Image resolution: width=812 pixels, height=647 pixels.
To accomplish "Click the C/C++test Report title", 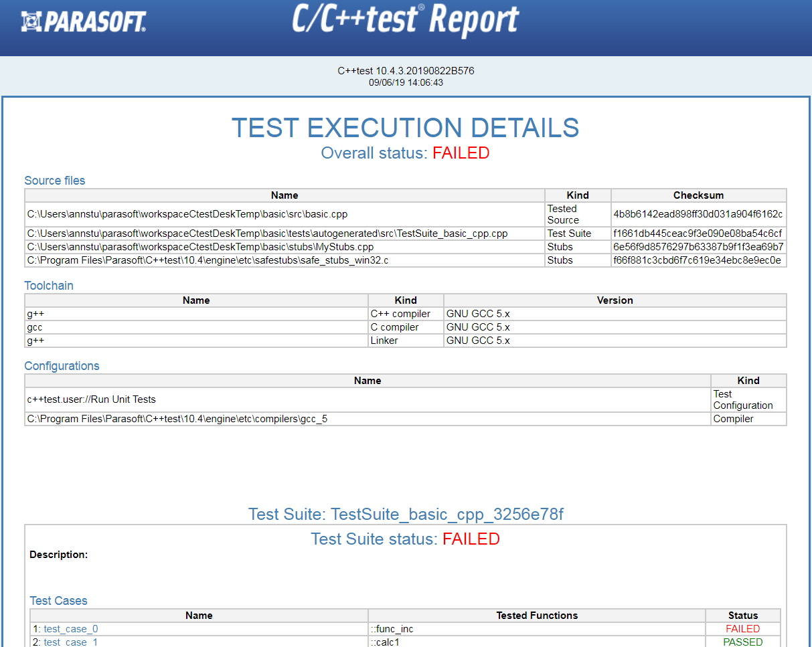I will point(405,20).
